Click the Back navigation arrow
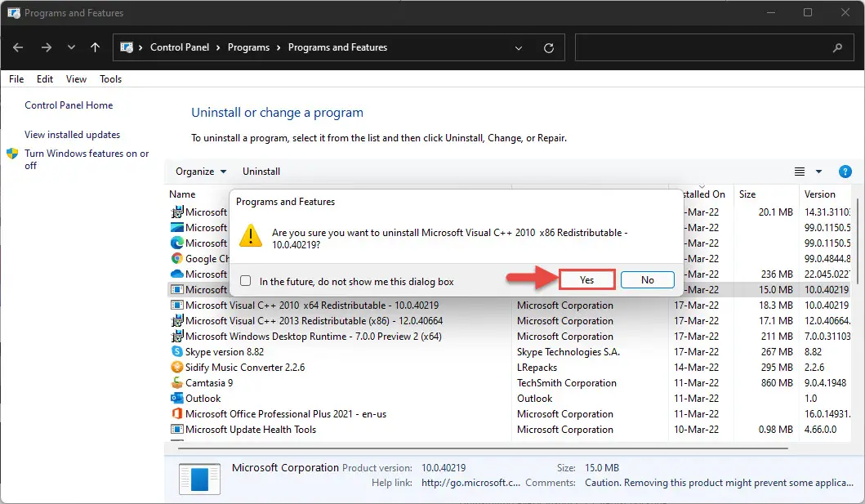This screenshot has height=504, width=865. [x=18, y=47]
